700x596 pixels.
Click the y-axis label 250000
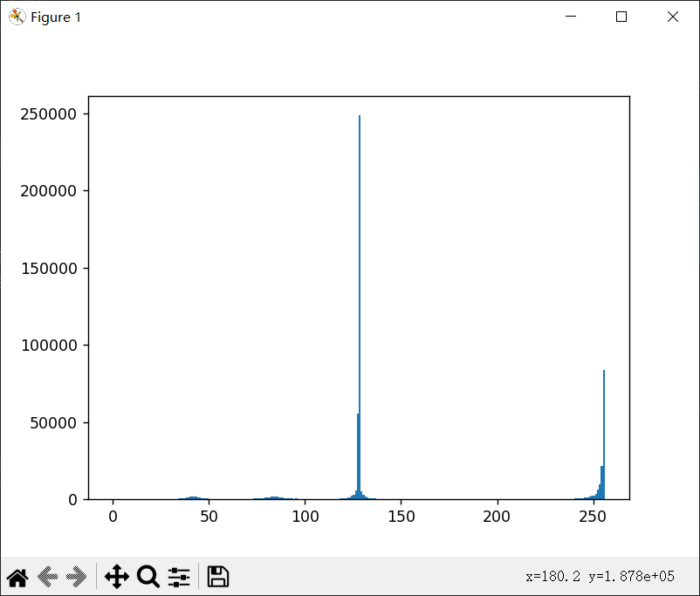[x=48, y=114]
